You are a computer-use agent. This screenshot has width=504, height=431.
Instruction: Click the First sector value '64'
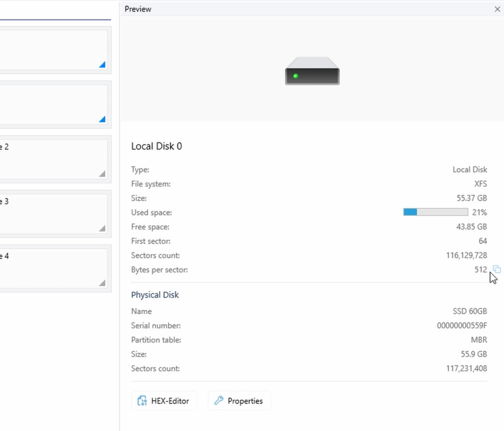pyautogui.click(x=483, y=241)
